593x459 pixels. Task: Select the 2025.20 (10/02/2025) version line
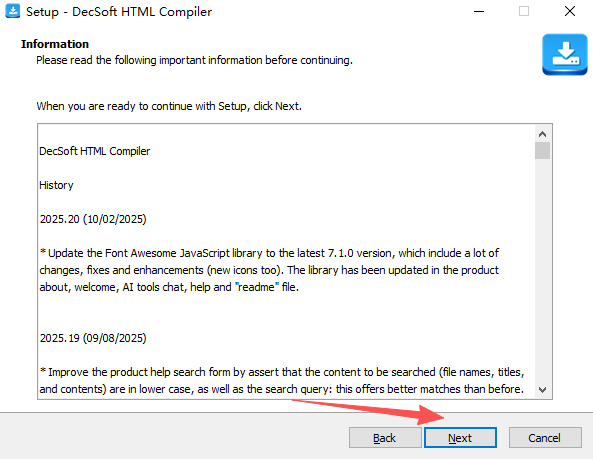tap(93, 219)
